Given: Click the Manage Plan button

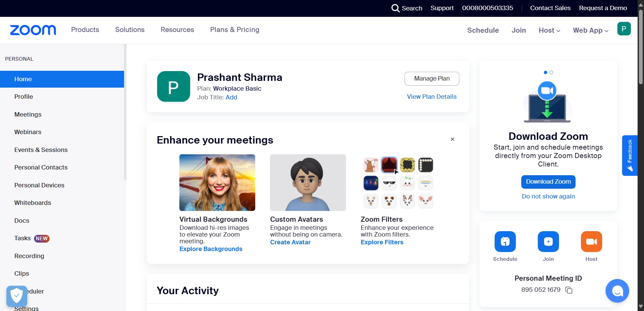Looking at the screenshot, I should click(432, 79).
